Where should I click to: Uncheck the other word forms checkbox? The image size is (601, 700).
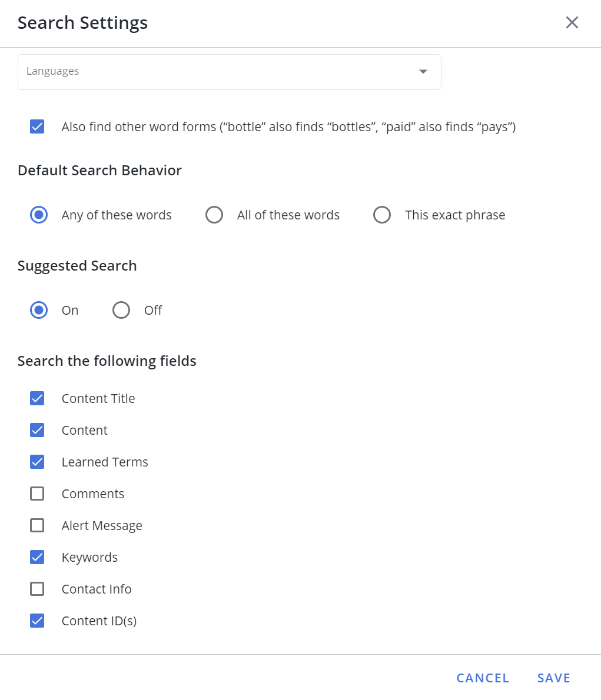(x=37, y=127)
